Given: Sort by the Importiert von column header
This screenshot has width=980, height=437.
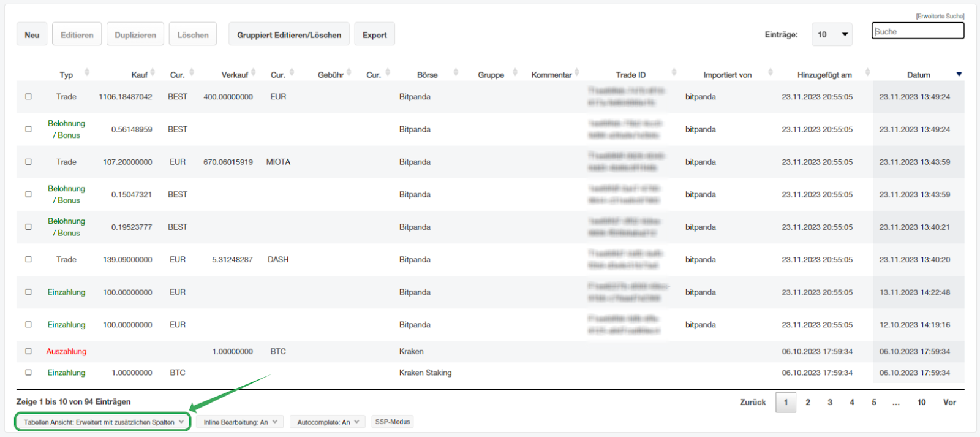Looking at the screenshot, I should tap(727, 75).
